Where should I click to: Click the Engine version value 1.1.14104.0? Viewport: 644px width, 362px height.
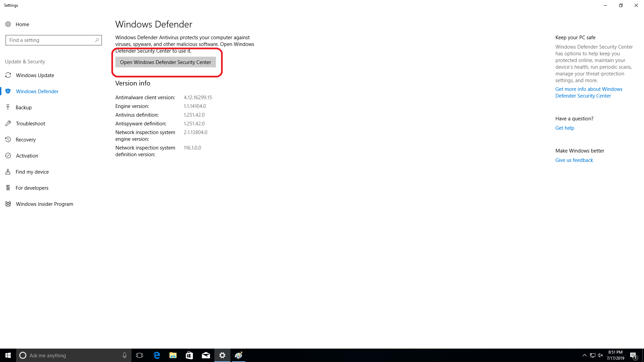(195, 106)
